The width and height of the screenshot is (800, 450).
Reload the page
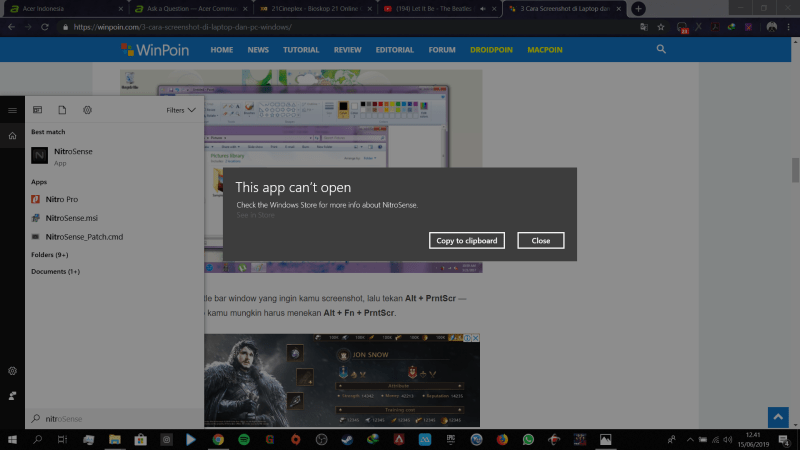point(45,27)
